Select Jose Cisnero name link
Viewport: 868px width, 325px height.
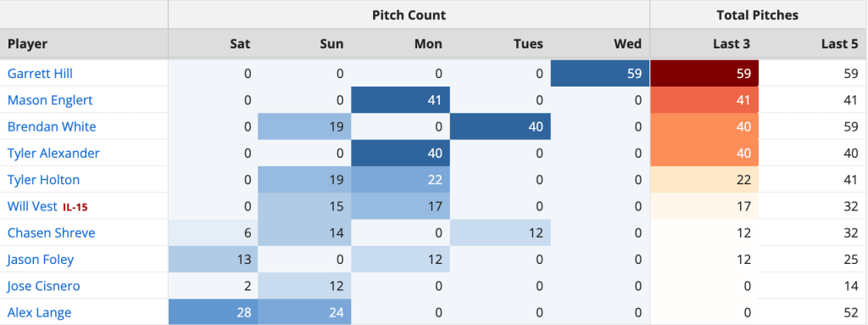tap(44, 286)
